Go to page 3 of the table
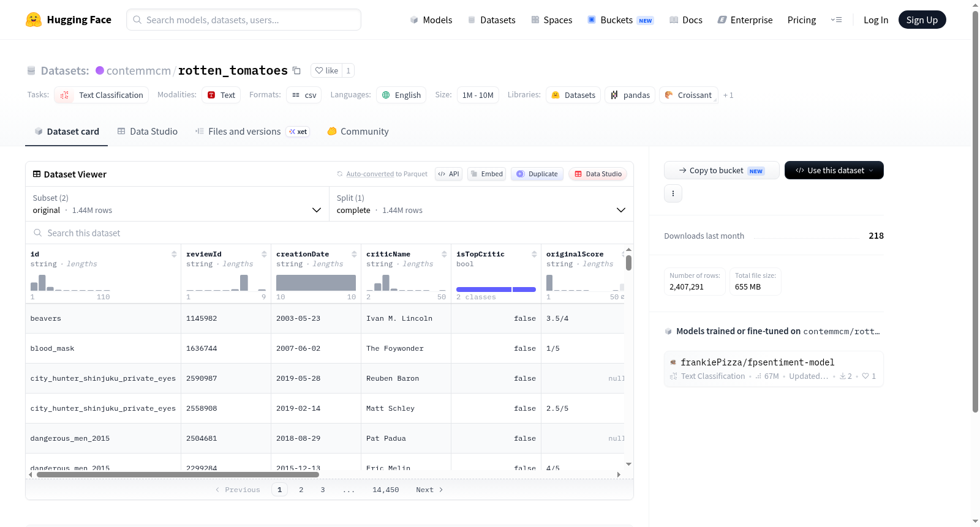This screenshot has width=980, height=527. click(x=323, y=490)
